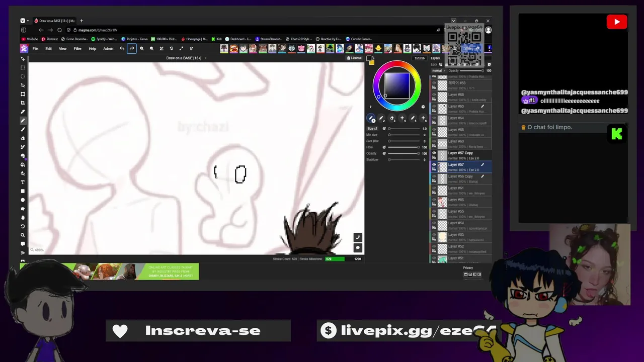Click the yellow background color swatch
Image resolution: width=644 pixels, height=362 pixels.
[x=372, y=62]
